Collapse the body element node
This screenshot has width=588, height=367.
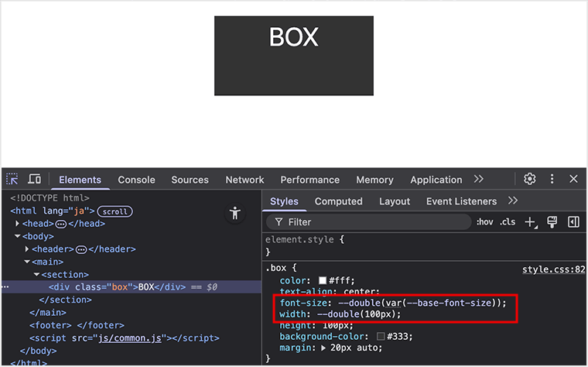tap(17, 236)
